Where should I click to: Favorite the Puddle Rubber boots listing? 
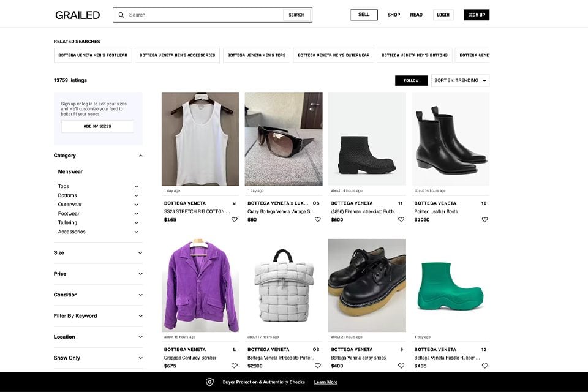pyautogui.click(x=485, y=366)
